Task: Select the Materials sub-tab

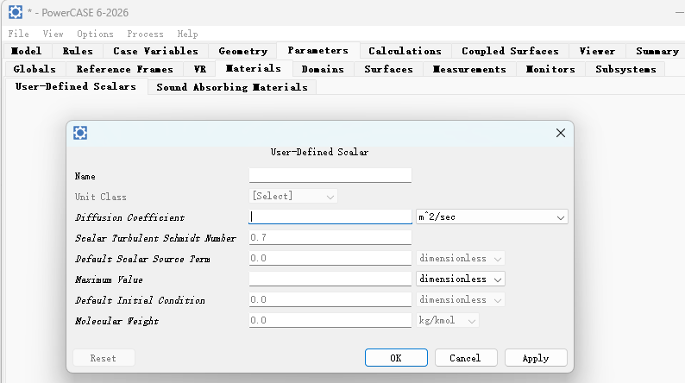Action: (x=253, y=69)
